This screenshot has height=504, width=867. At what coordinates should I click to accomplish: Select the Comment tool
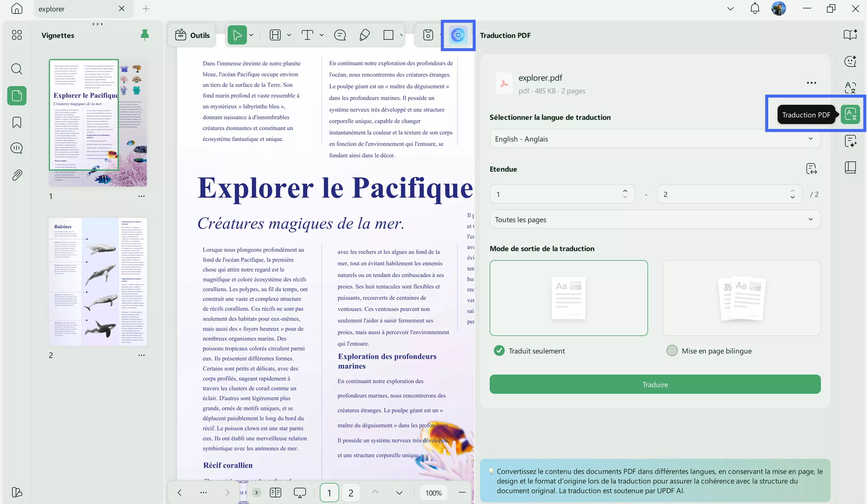click(340, 35)
